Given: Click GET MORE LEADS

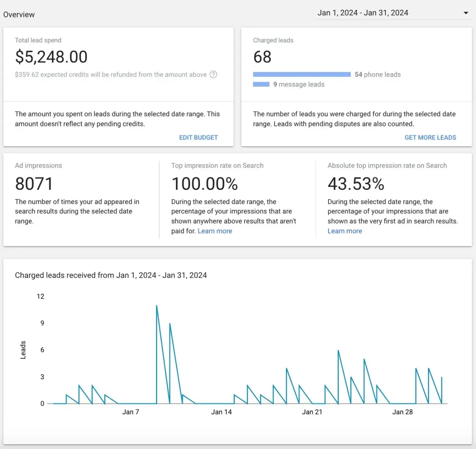Looking at the screenshot, I should pyautogui.click(x=430, y=138).
